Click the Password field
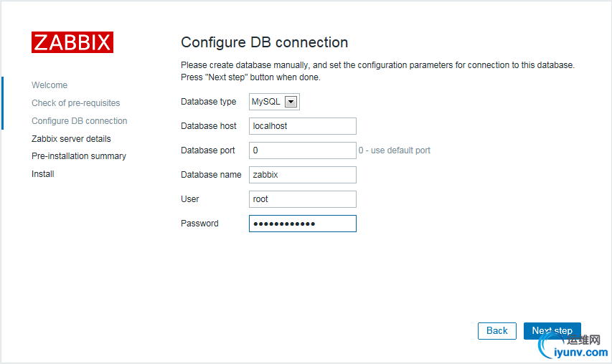Viewport: 612px width, 364px height. click(302, 224)
